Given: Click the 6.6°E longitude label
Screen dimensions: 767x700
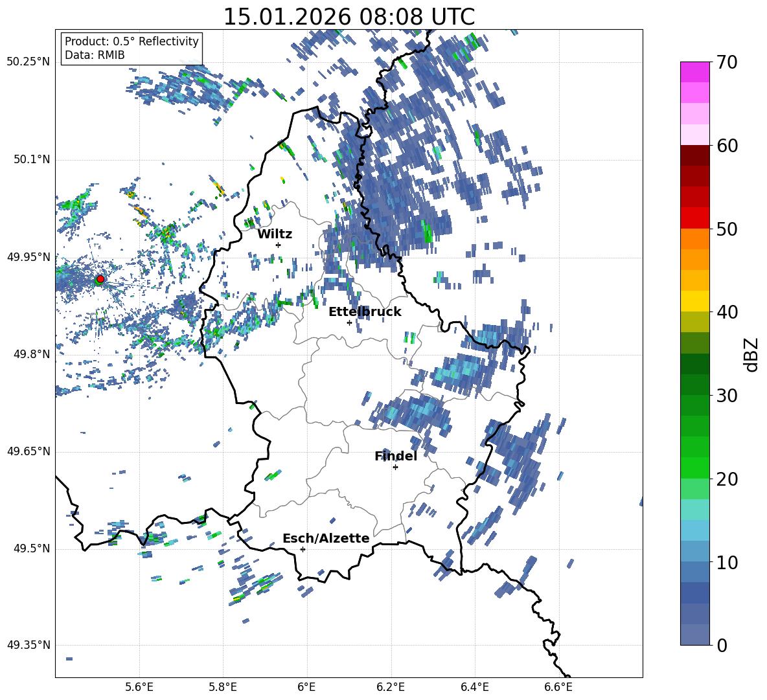Looking at the screenshot, I should tap(558, 687).
